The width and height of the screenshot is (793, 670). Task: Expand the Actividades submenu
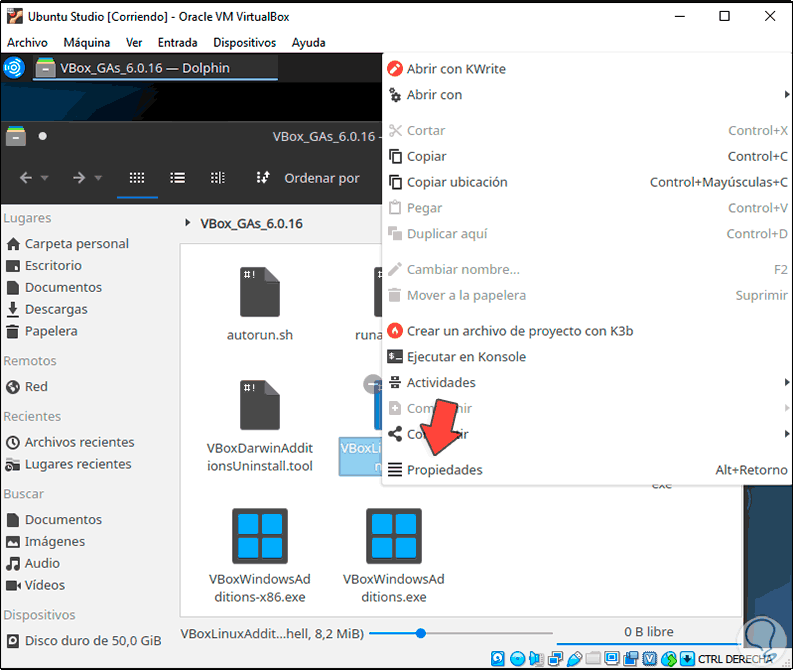coord(587,382)
